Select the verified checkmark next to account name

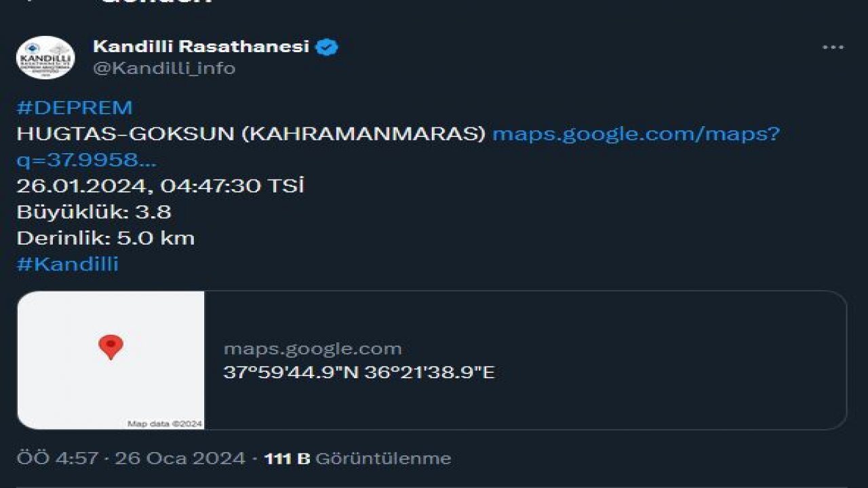330,47
